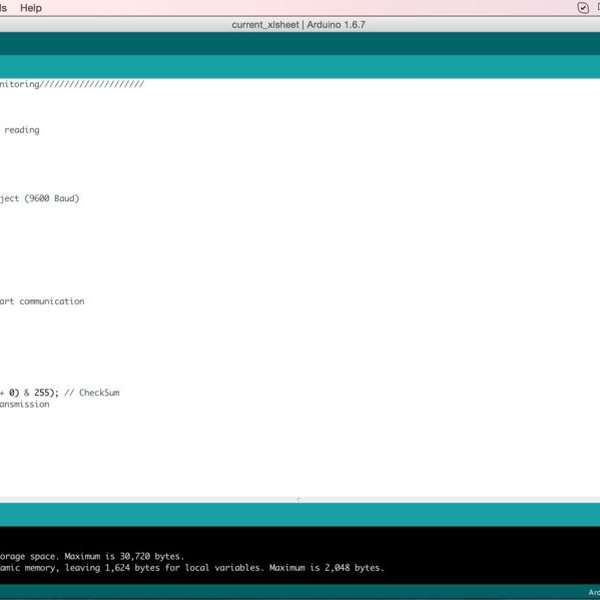Click the checkmark clock icon in menu bar
The image size is (600, 600).
click(583, 8)
